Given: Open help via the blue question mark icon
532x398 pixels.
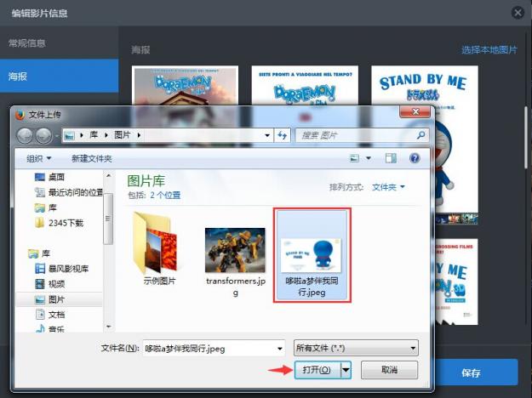Looking at the screenshot, I should (x=415, y=158).
